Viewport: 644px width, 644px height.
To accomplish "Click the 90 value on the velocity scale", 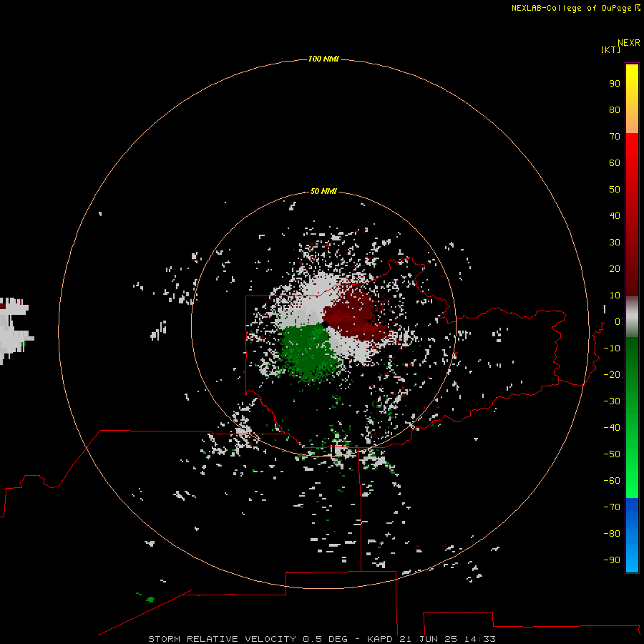I will 615,84.
